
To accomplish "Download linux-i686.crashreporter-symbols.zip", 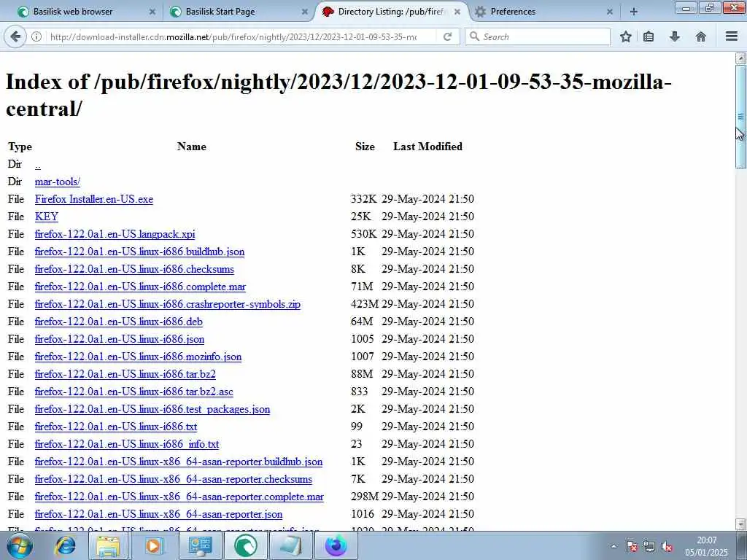I will (168, 304).
